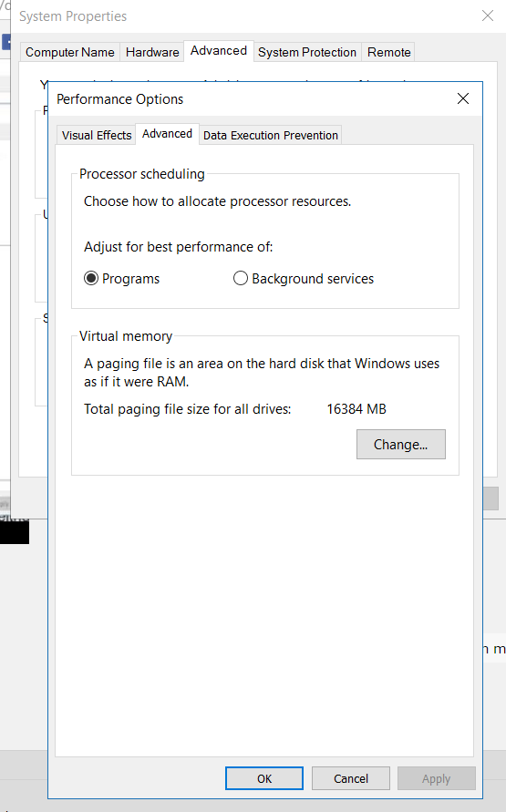Screen dimensions: 506x812
Task: Click the greyed-out Apply button
Action: point(436,778)
